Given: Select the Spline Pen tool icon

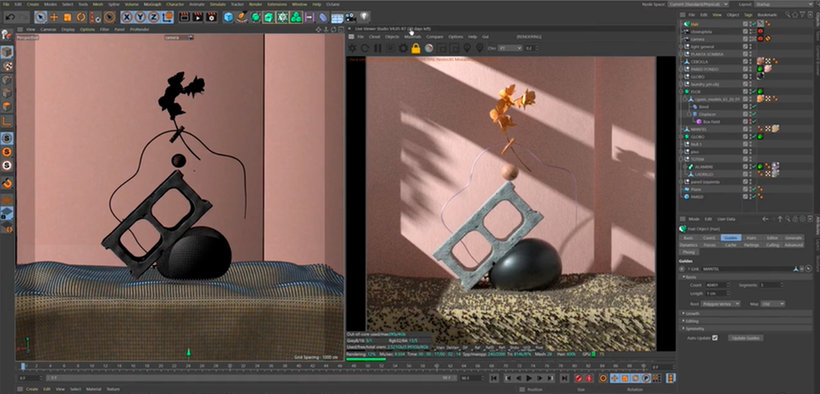Looking at the screenshot, I should pyautogui.click(x=242, y=17).
